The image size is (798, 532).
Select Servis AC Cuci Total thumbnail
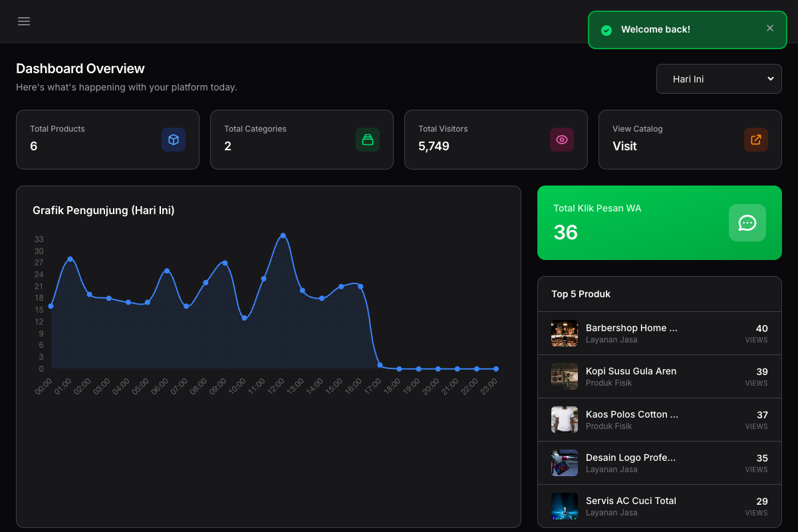coord(565,506)
